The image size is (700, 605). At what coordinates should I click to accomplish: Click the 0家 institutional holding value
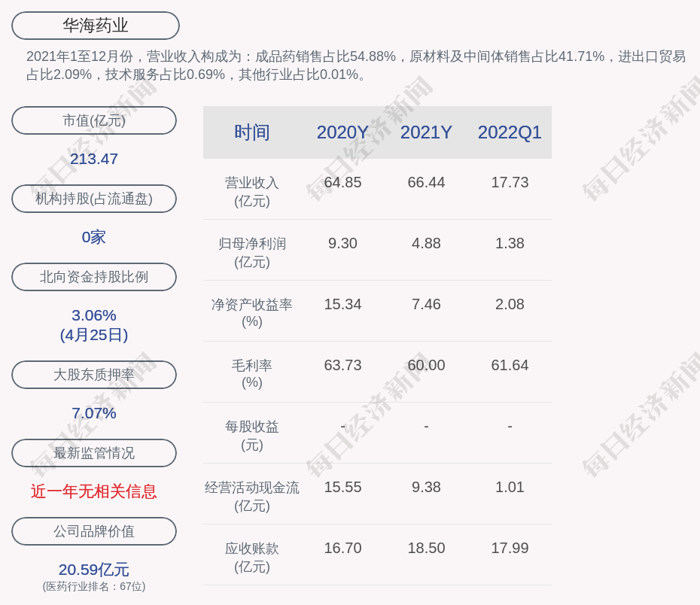[x=94, y=237]
